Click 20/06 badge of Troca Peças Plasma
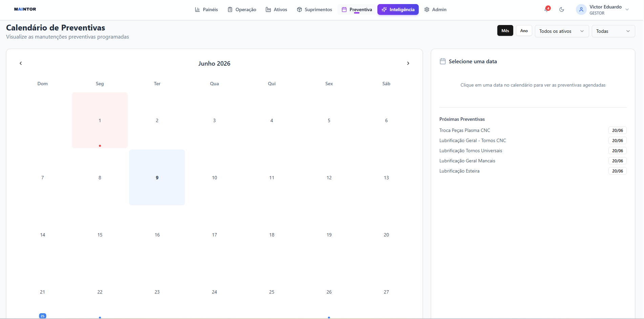Viewport: 644px width, 319px height. pos(617,130)
